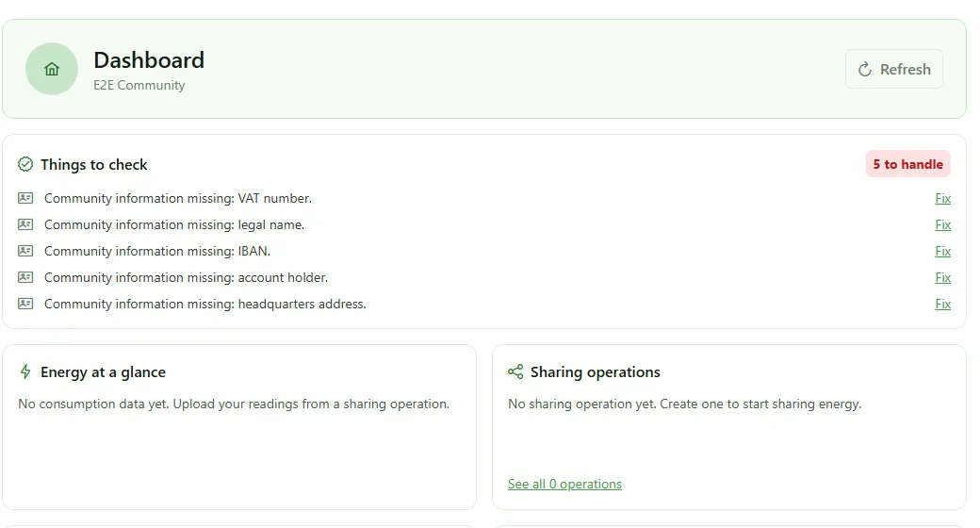Image resolution: width=980 pixels, height=528 pixels.
Task: Select text Community information missing: IBAN.
Action: click(156, 251)
